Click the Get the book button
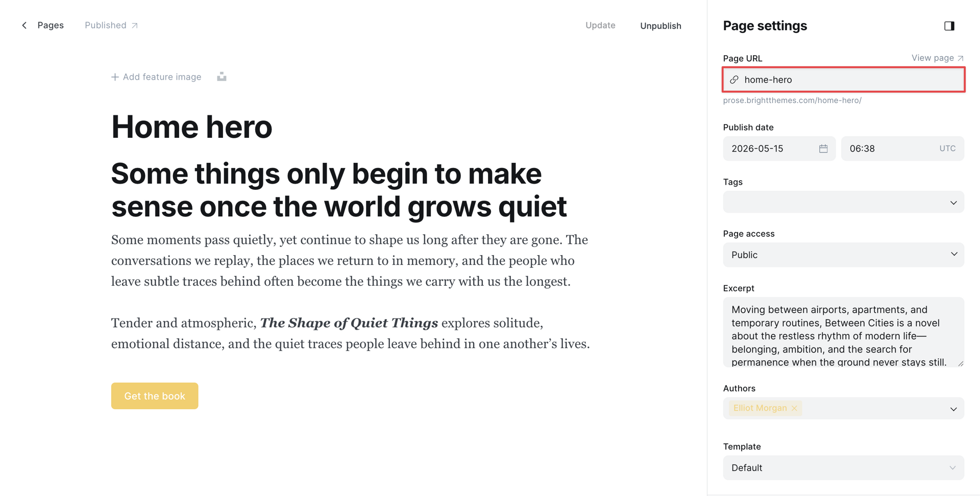 (155, 396)
